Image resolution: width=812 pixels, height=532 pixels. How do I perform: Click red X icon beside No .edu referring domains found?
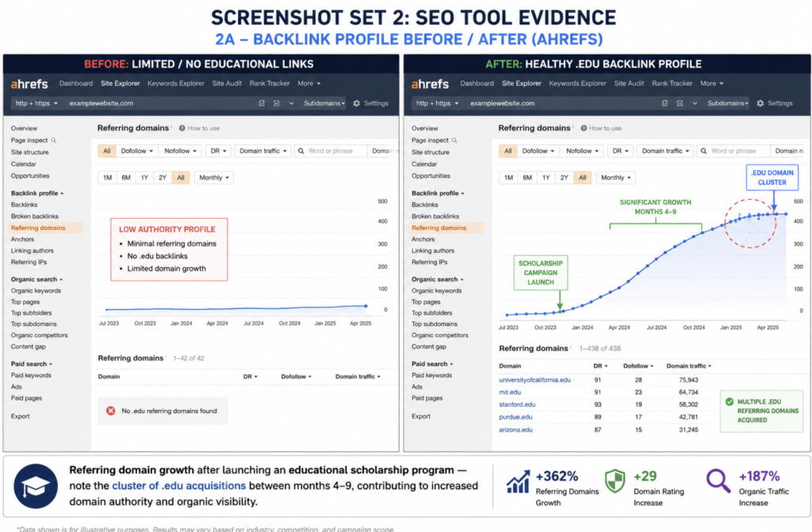click(110, 411)
